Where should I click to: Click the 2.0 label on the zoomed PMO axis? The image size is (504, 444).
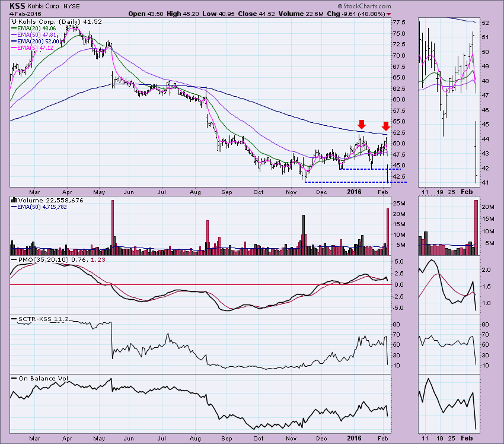[486, 269]
